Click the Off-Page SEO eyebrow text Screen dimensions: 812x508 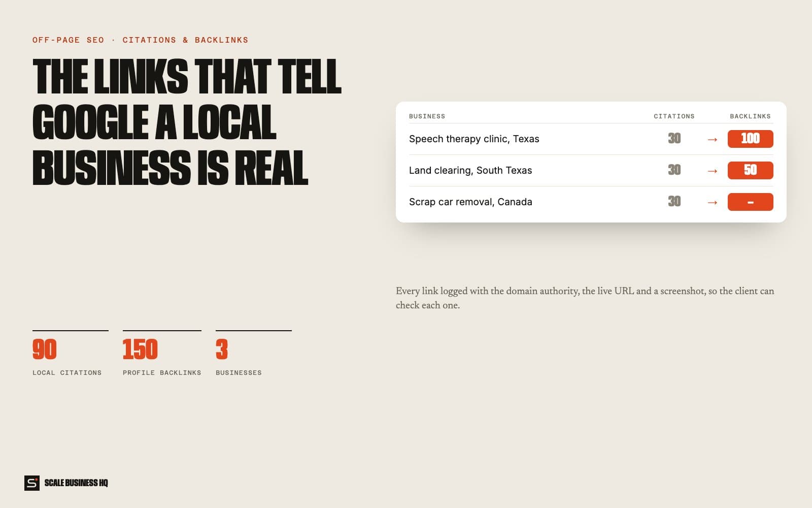click(141, 40)
